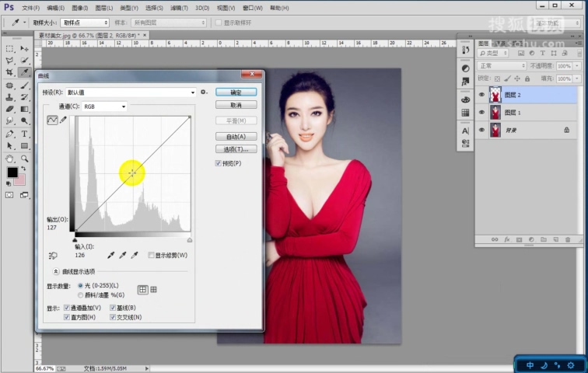Click the delete layer trash icon

click(x=568, y=239)
